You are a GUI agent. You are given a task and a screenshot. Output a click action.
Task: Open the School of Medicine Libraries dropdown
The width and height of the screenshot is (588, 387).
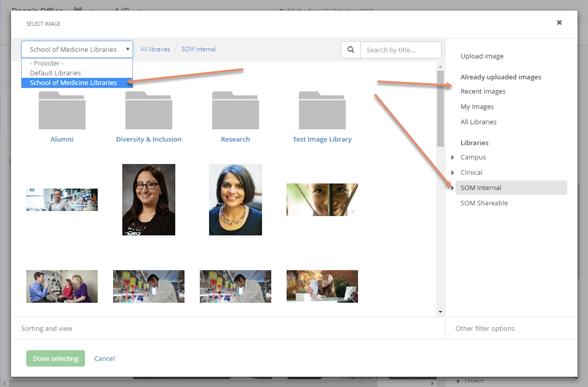[77, 49]
